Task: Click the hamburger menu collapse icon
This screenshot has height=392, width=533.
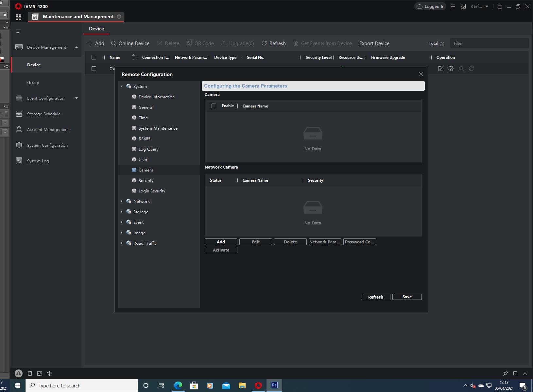Action: [19, 31]
